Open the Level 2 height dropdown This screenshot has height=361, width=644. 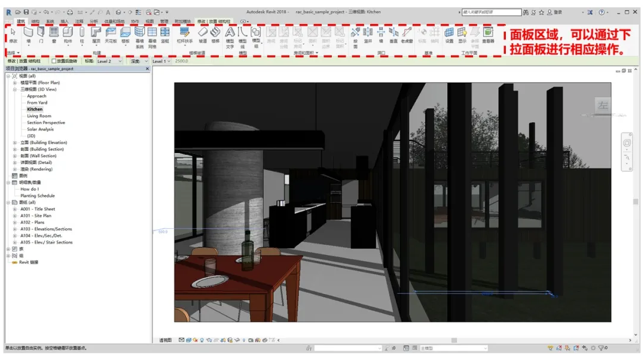(x=120, y=61)
